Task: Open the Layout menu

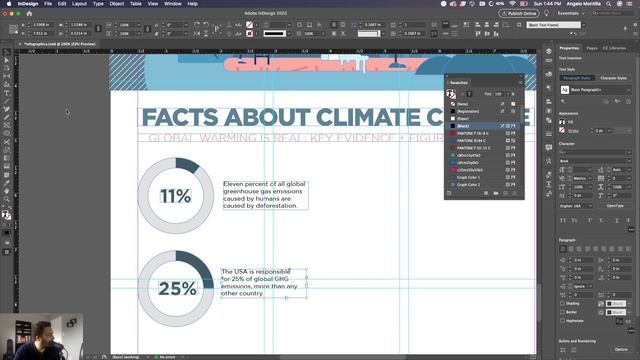Action: (x=79, y=4)
